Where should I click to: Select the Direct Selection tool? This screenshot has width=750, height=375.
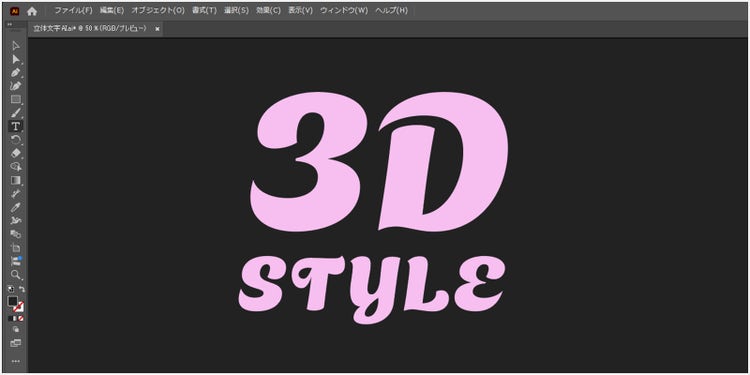pos(16,59)
